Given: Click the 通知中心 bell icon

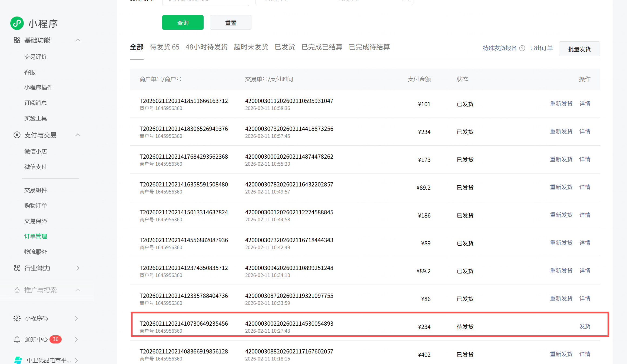Looking at the screenshot, I should pos(17,339).
